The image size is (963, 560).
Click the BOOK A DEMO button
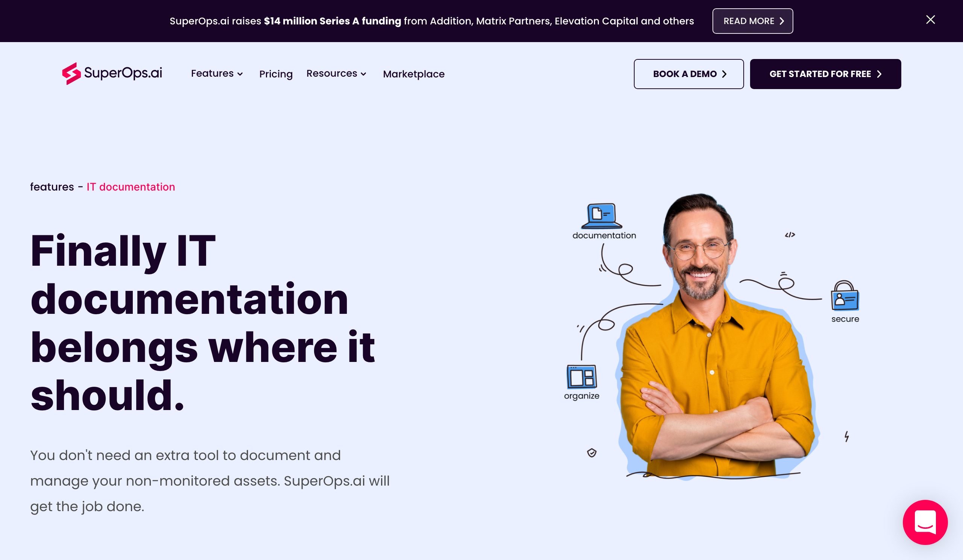coord(689,74)
